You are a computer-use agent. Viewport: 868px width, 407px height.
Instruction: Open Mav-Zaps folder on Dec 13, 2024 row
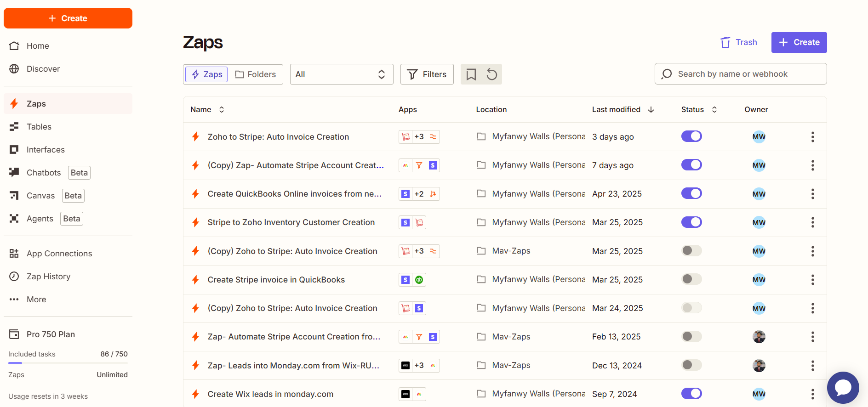pos(511,365)
